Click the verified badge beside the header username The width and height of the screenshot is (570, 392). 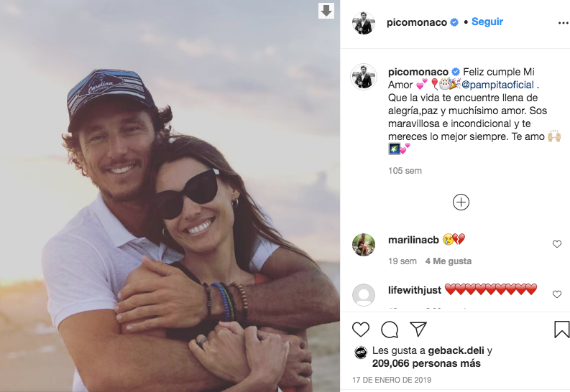coord(454,22)
